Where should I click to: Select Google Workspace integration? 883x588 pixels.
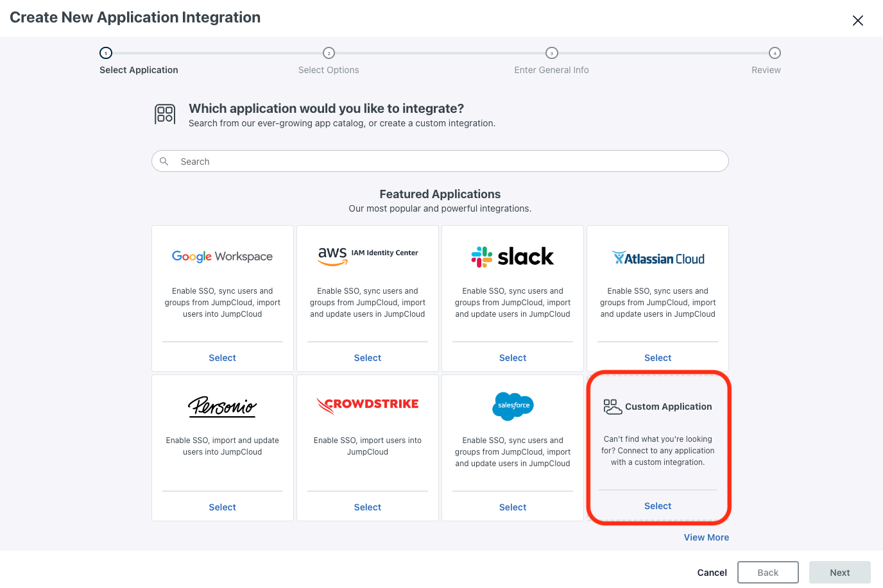point(222,358)
